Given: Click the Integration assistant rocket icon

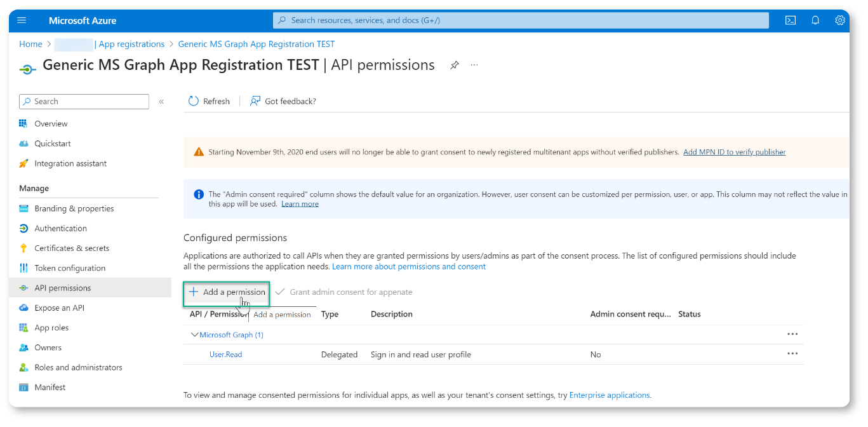Looking at the screenshot, I should [23, 163].
